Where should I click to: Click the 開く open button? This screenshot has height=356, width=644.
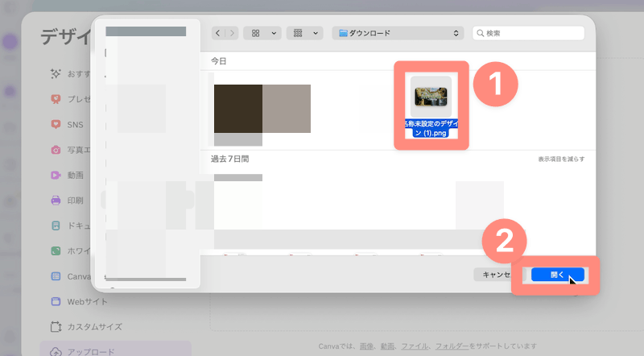[x=557, y=275]
